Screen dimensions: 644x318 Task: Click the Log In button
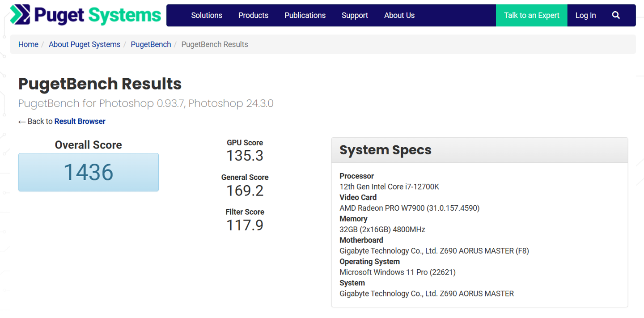(585, 15)
